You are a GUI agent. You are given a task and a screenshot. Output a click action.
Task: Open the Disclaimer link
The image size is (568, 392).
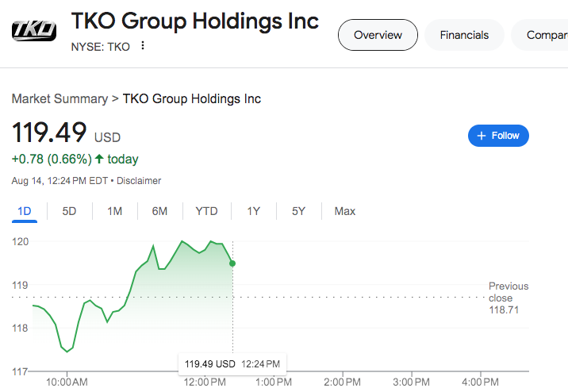coord(139,181)
